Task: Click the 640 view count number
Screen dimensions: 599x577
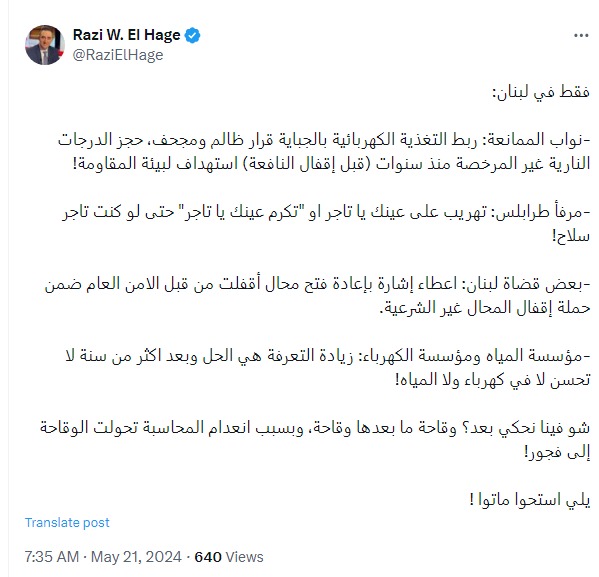Action: click(x=208, y=557)
